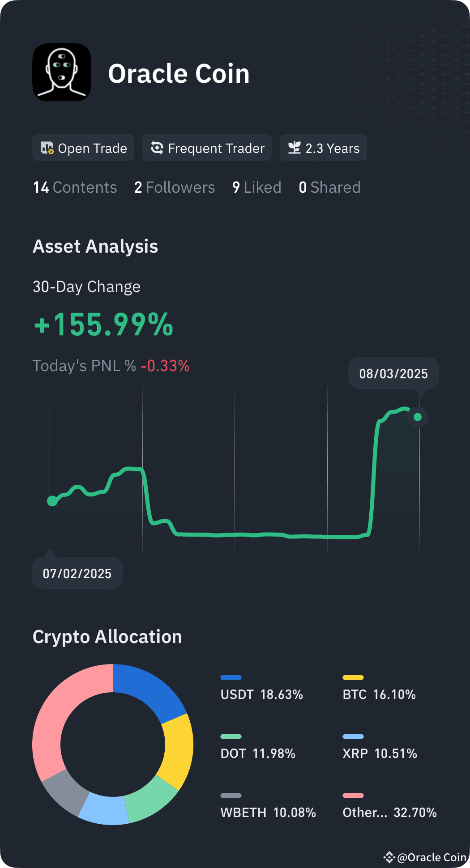Open the Followers list
The height and width of the screenshot is (868, 470).
[x=174, y=187]
